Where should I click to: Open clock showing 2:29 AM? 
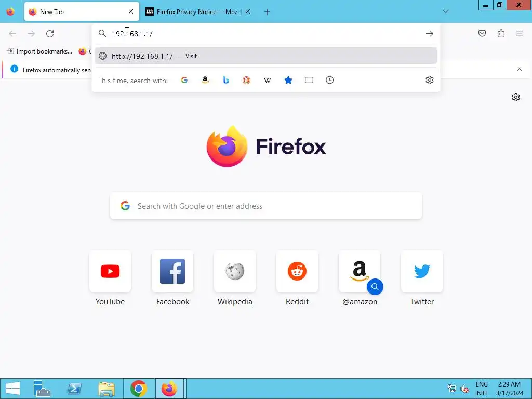point(509,389)
